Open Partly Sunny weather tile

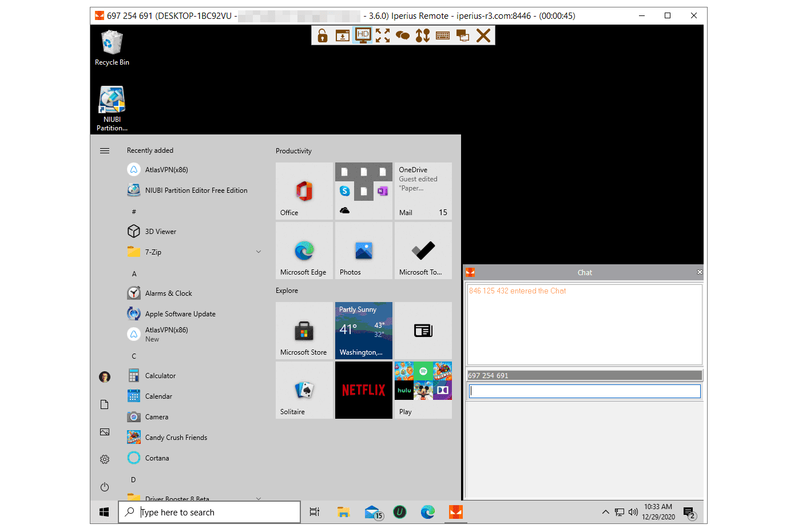pos(364,331)
